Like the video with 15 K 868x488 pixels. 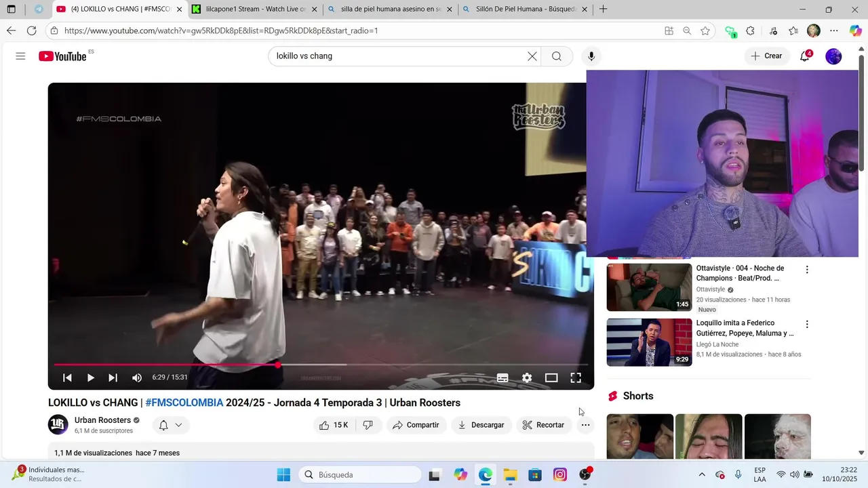334,425
